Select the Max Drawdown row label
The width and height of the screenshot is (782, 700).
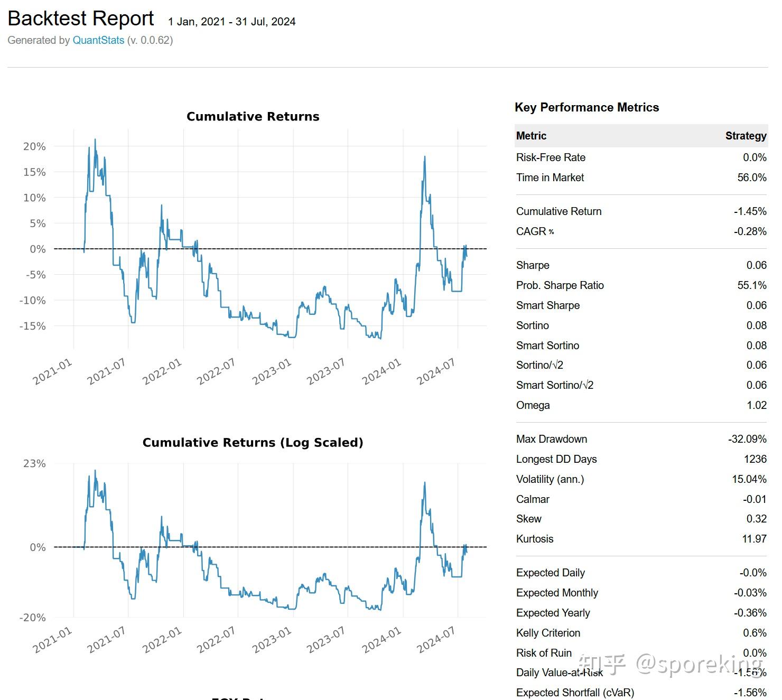click(551, 439)
